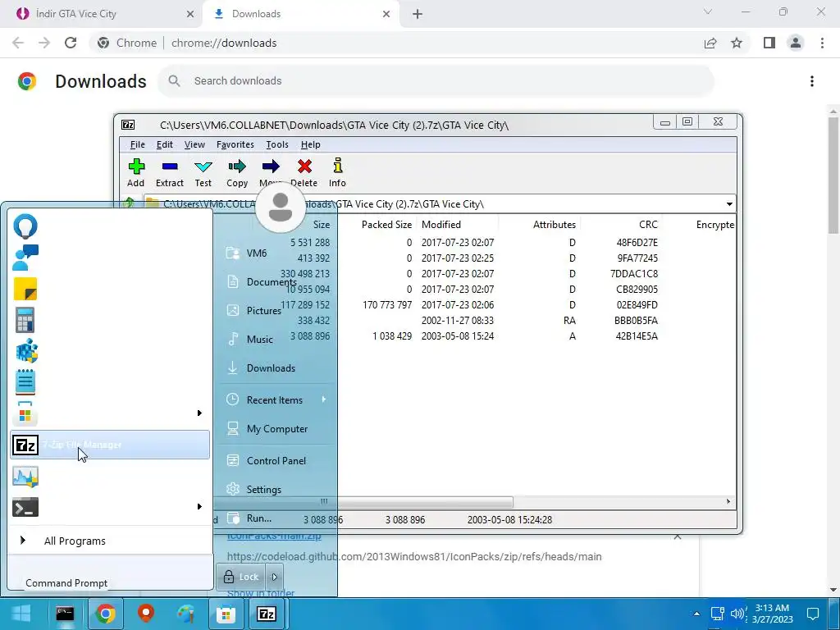The image size is (840, 630).
Task: Show hidden icons in the system tray
Action: point(696,614)
